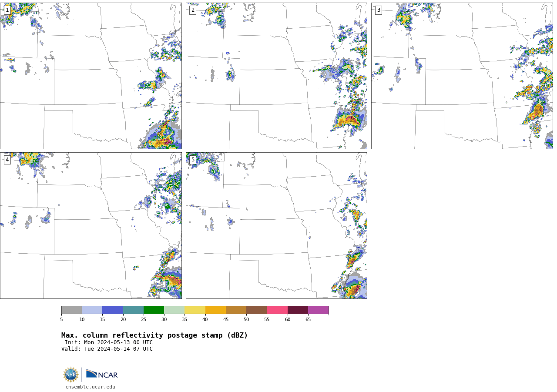Screen dimensions: 557x392
Task: Click the dark green 25-30 dBZ swatch
Action: [154, 310]
